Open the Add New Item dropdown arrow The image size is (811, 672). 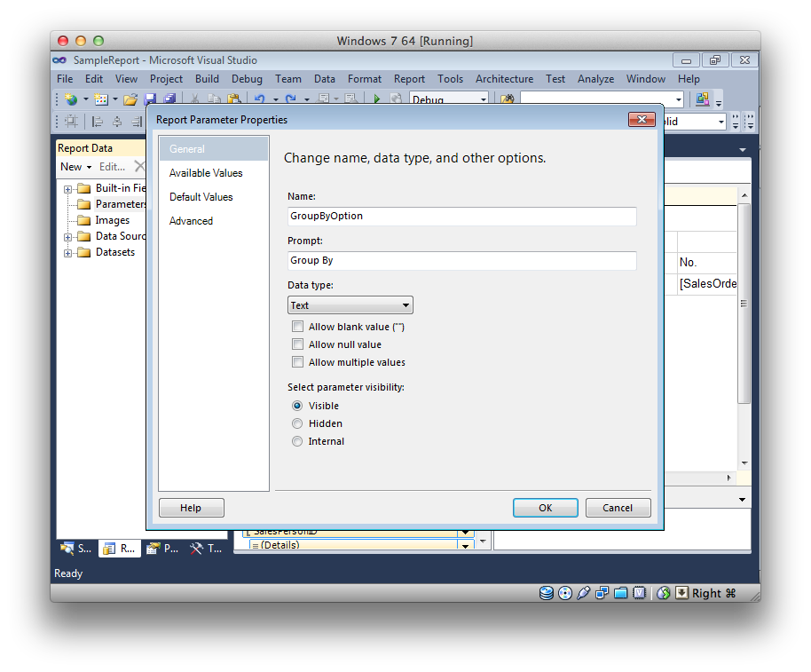click(114, 99)
